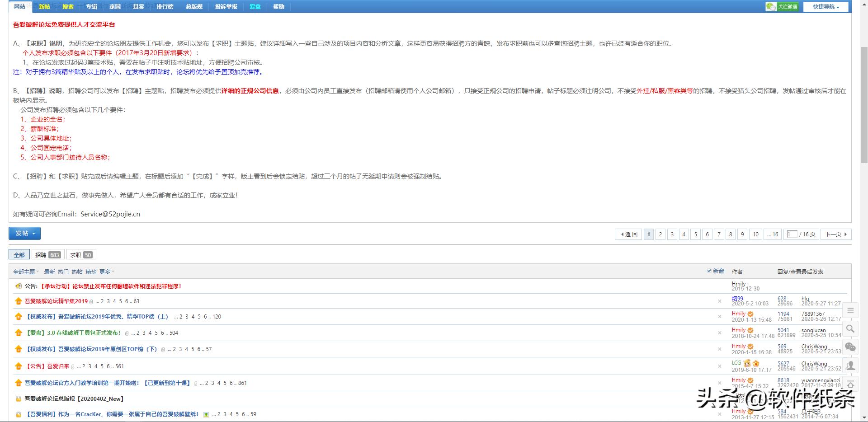Click pin icon beside 2019年优秀、精华TOP榜(上)
868x422 pixels.
point(19,317)
